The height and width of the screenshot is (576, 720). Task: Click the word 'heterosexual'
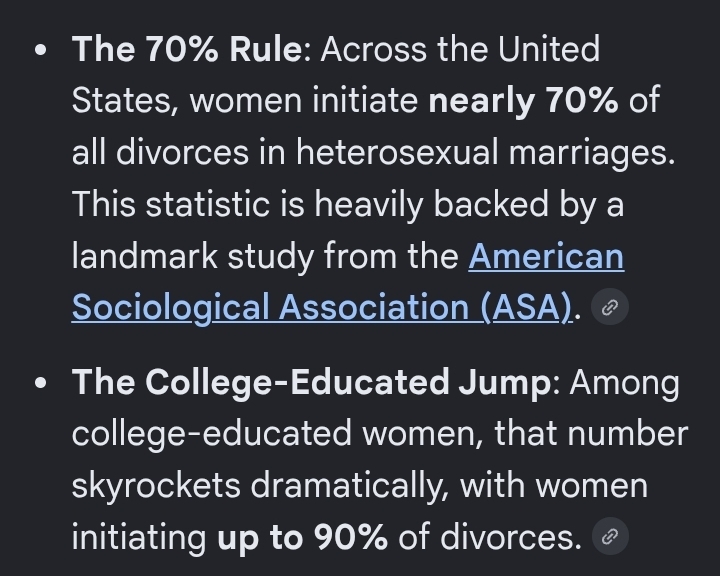pos(397,152)
